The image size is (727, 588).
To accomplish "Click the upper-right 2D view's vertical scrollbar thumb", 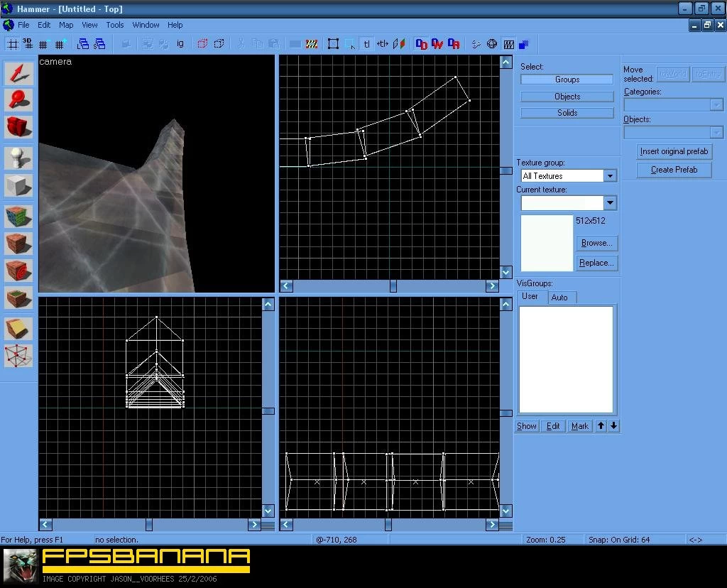I will click(506, 170).
